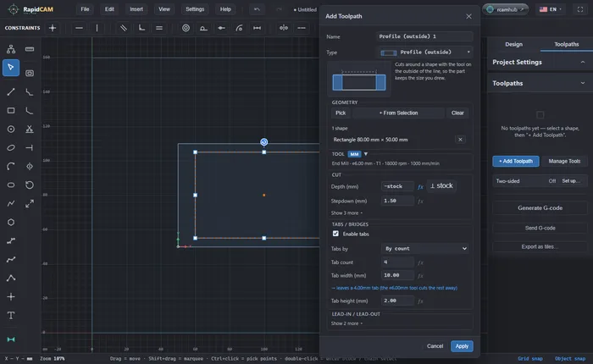
Task: Open the EN language dropdown
Action: click(x=551, y=9)
